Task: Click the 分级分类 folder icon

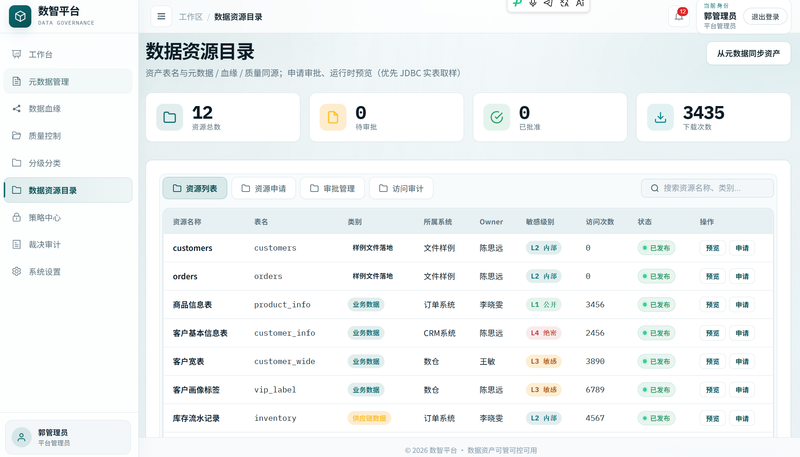Action: tap(17, 163)
